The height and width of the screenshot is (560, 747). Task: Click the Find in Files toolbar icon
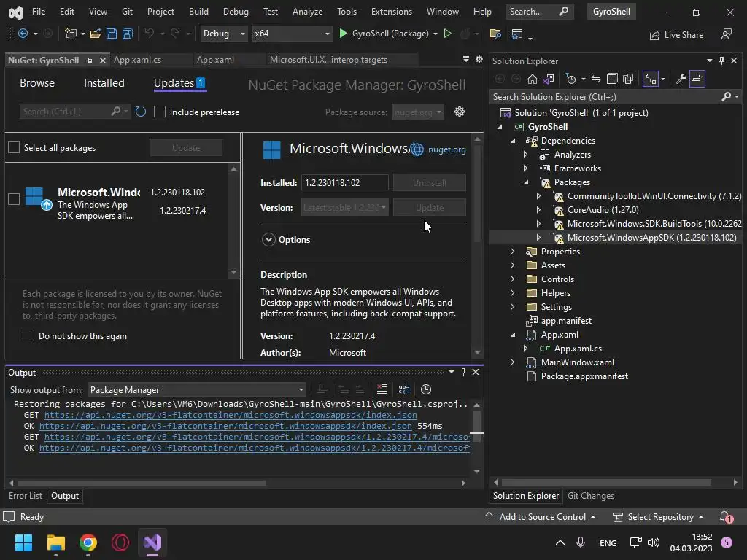(x=495, y=34)
